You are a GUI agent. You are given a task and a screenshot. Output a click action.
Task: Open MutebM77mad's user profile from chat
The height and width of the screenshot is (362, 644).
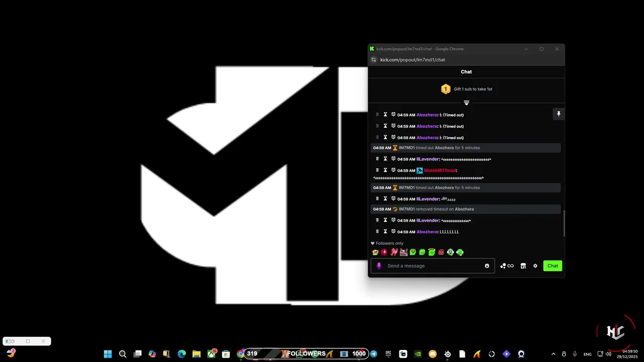coord(440,170)
